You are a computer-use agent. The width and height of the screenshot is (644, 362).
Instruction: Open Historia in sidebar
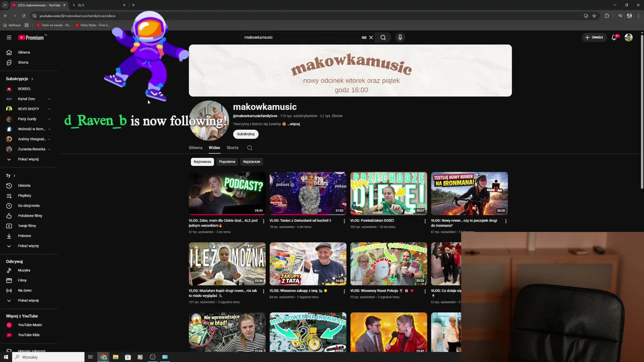(x=24, y=186)
